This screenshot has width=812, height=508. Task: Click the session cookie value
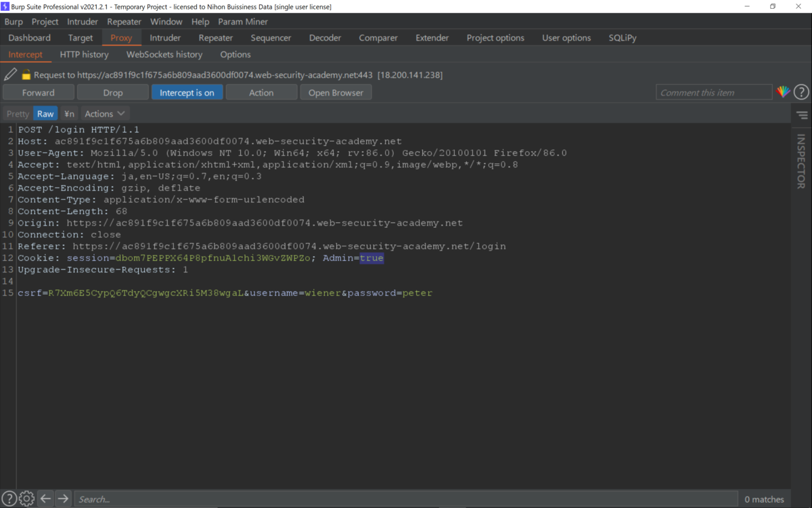pyautogui.click(x=213, y=258)
